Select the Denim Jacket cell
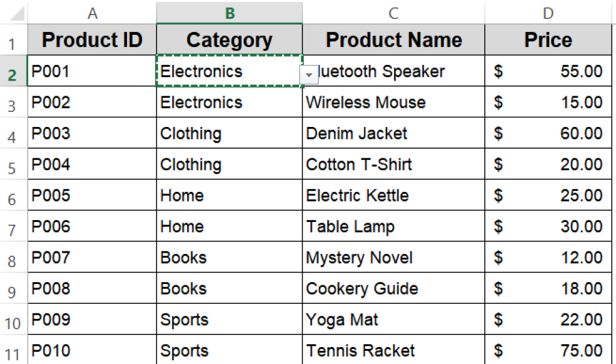This screenshot has width=616, height=364. [393, 134]
